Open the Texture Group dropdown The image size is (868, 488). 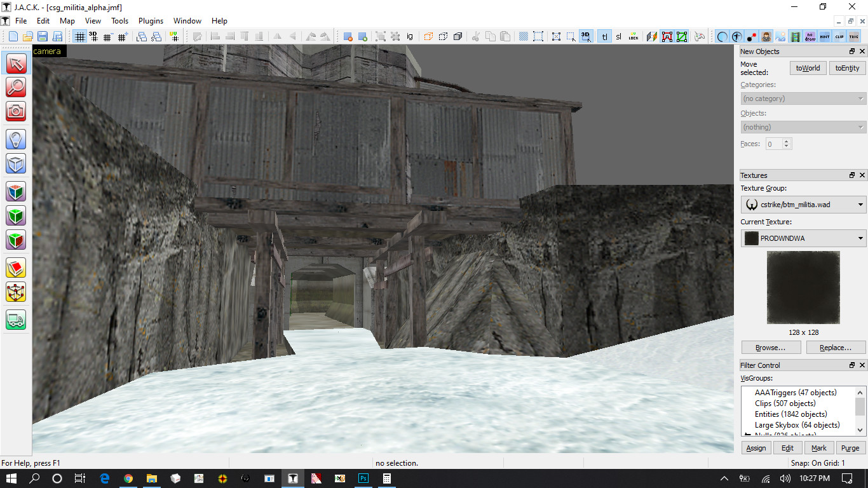coord(803,205)
